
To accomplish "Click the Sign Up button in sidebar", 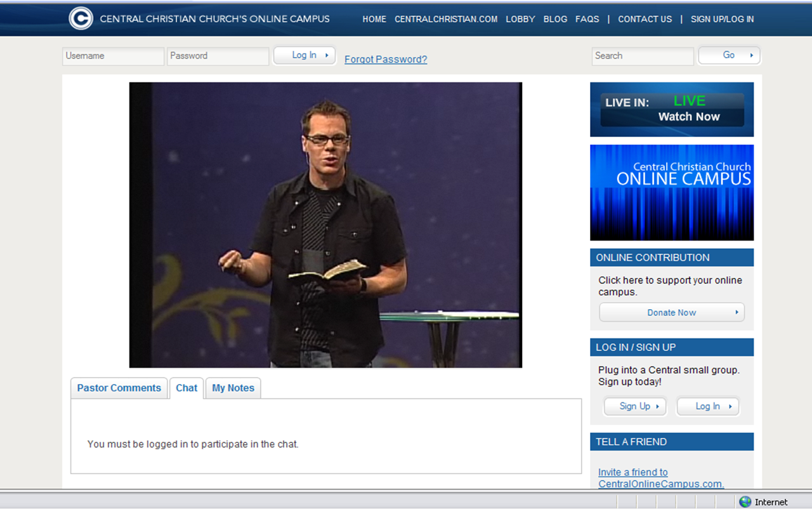I will click(635, 406).
